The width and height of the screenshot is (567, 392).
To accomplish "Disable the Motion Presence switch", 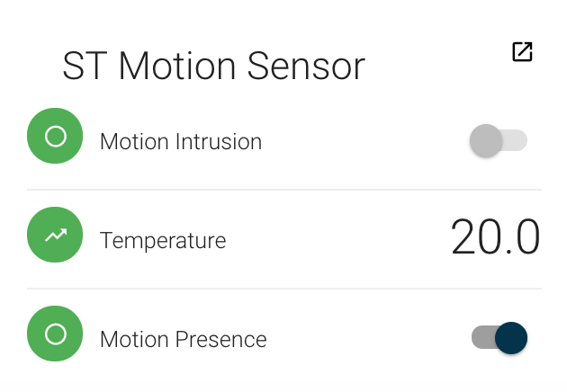I will [499, 338].
